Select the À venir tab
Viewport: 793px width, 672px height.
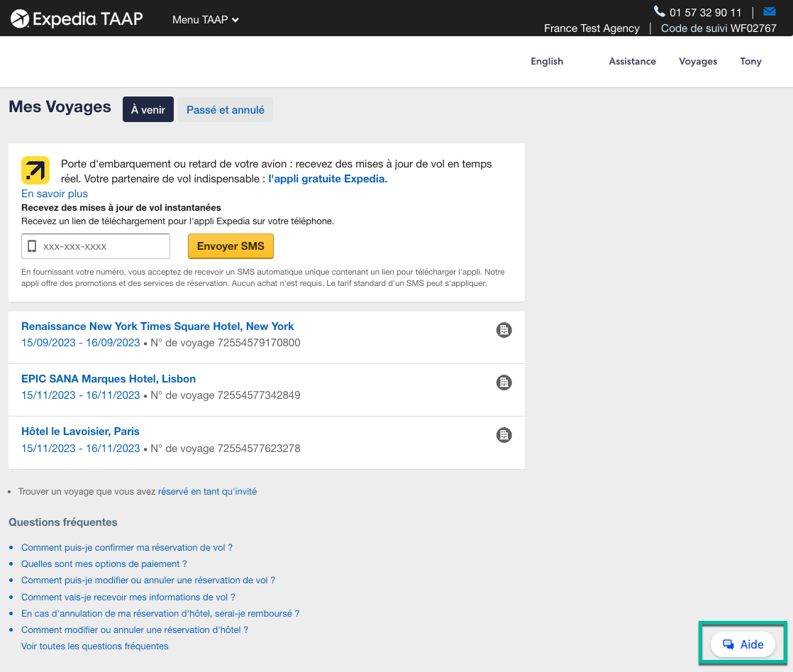pyautogui.click(x=148, y=109)
